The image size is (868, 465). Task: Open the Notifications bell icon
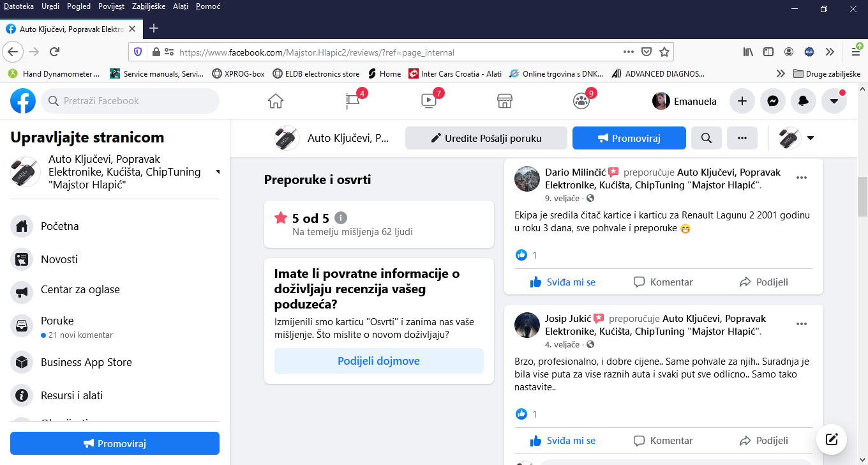804,101
